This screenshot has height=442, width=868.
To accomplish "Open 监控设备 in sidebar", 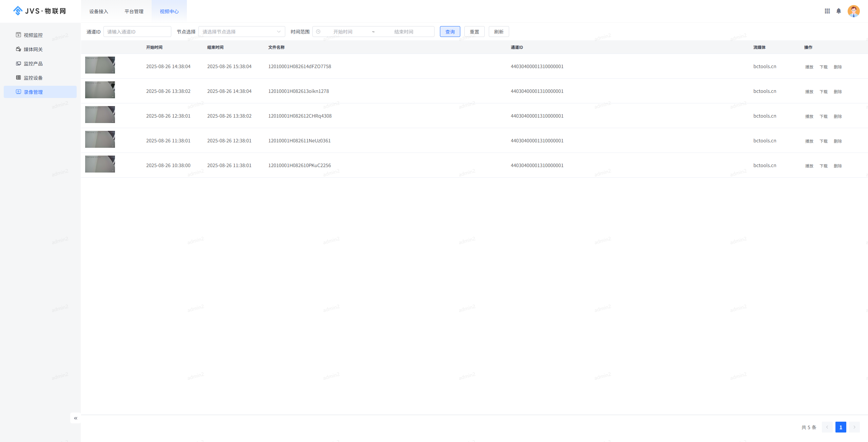I will tap(40, 78).
